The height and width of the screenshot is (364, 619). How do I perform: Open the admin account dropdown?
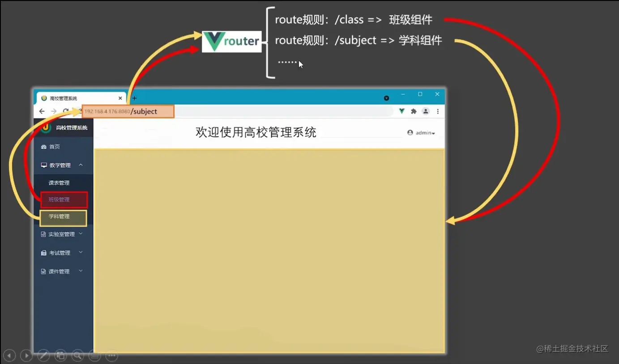[420, 132]
